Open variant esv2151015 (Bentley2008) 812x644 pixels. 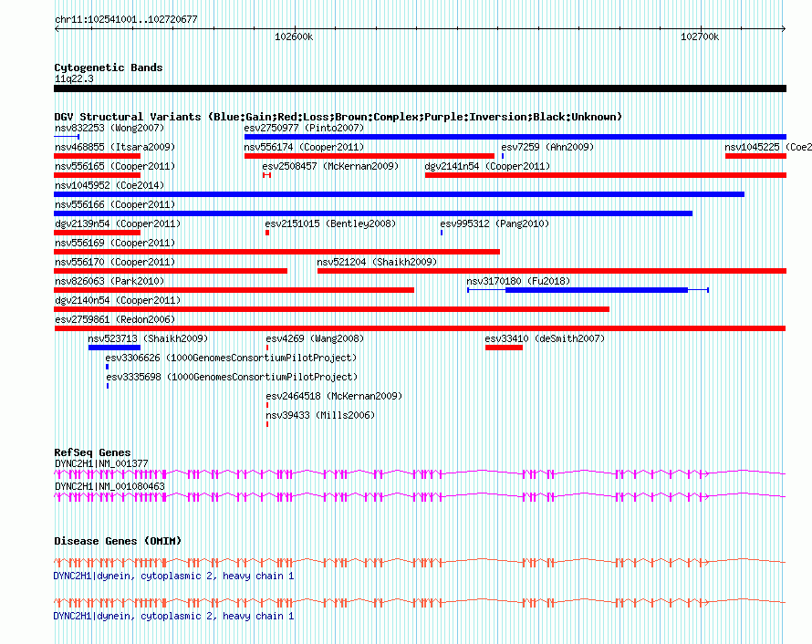(330, 223)
